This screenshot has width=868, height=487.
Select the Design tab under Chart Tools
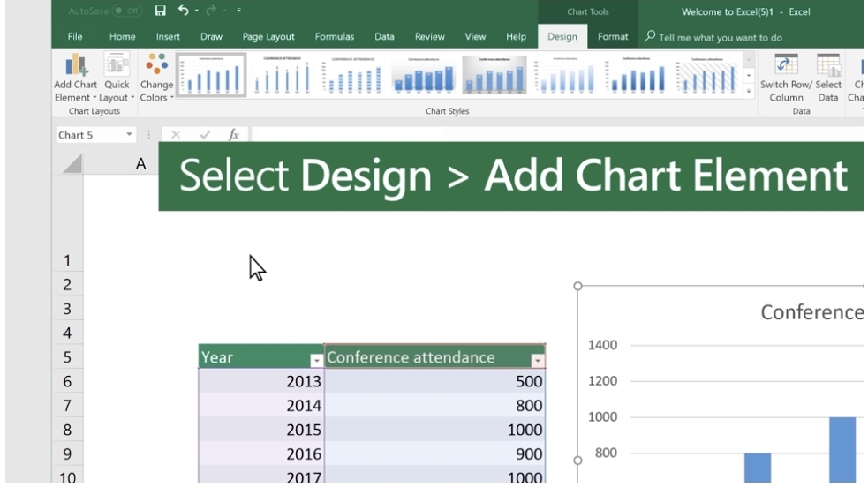(562, 36)
